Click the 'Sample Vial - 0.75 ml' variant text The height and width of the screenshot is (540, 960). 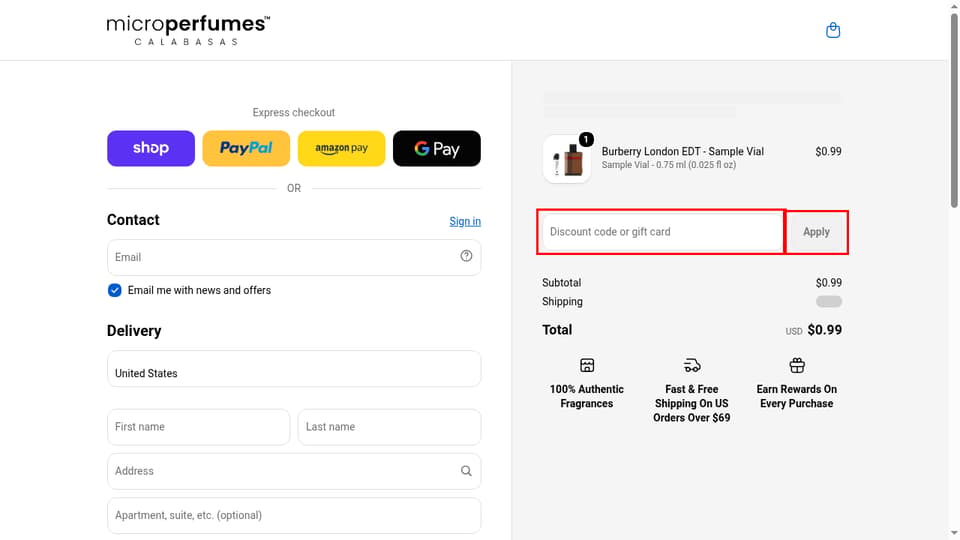[669, 165]
